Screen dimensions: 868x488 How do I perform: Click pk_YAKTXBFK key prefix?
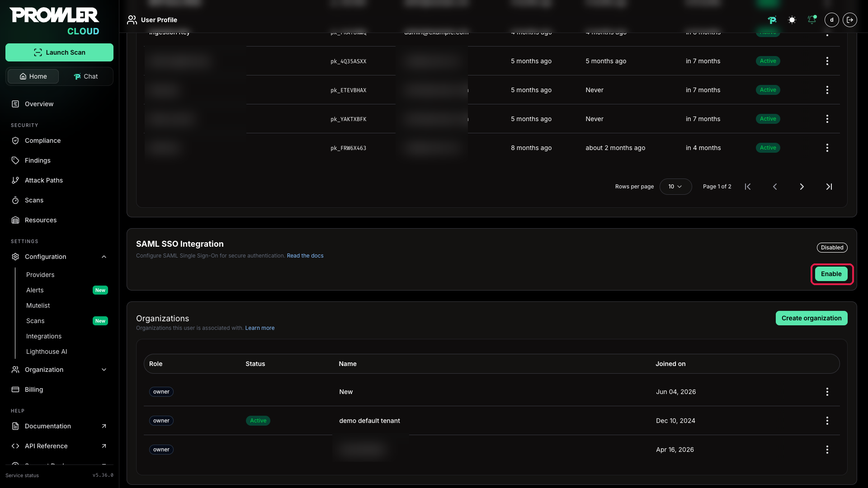(x=348, y=119)
